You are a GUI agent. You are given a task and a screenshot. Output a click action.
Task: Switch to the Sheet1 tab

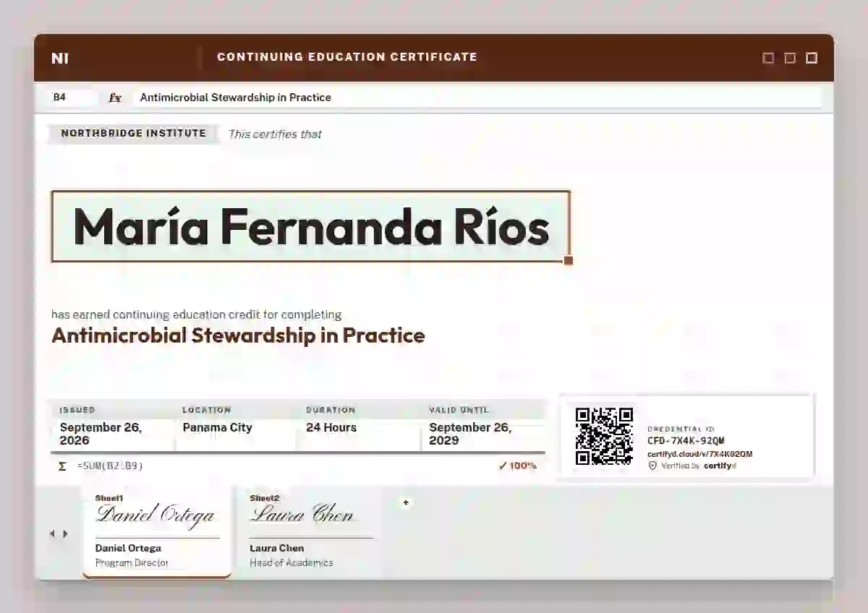[157, 531]
